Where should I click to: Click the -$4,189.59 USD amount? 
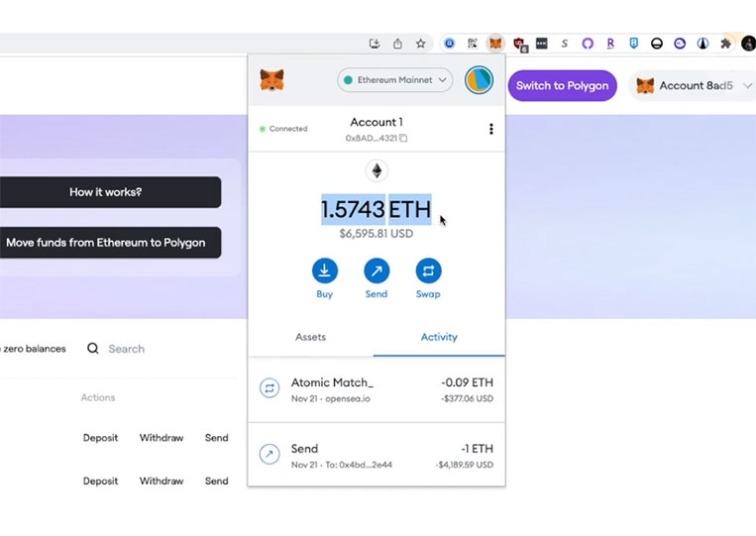click(465, 465)
